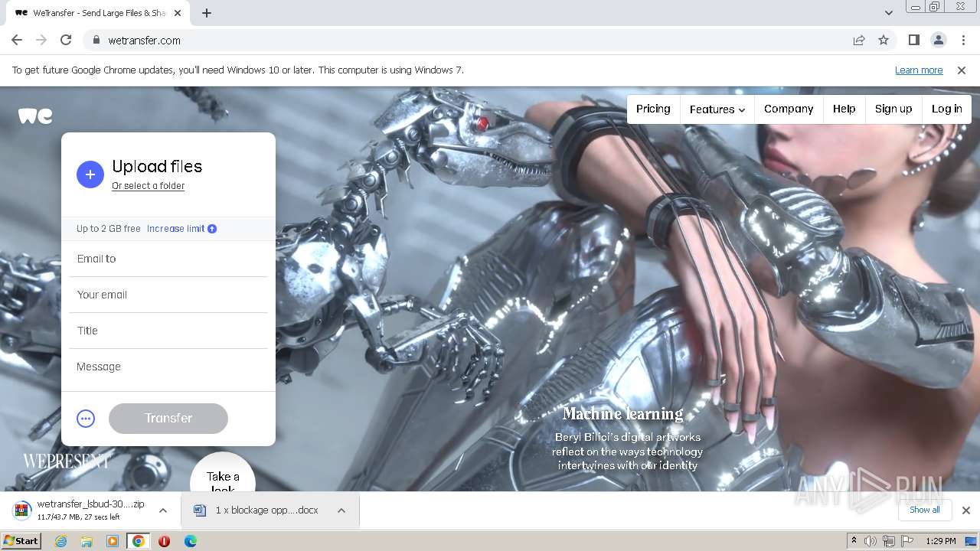Image resolution: width=980 pixels, height=551 pixels.
Task: Click the Chrome taskbar icon
Action: [x=139, y=541]
